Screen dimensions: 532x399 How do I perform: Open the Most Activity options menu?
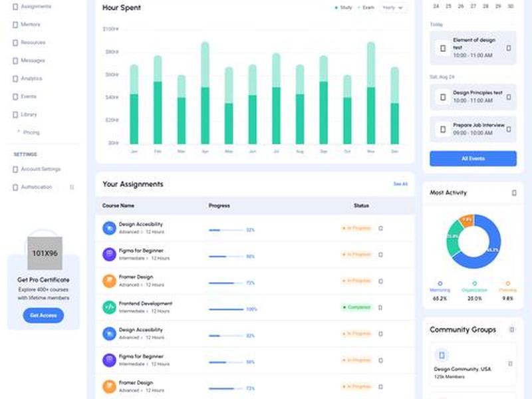point(514,193)
